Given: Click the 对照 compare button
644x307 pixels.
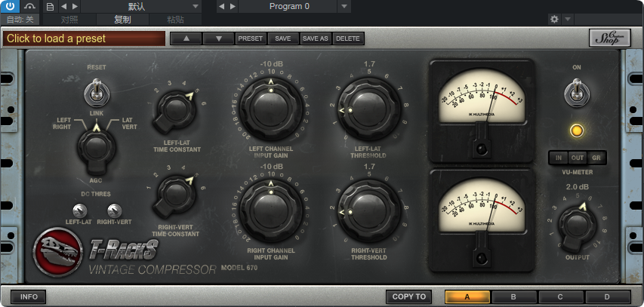Looking at the screenshot, I should pos(69,20).
